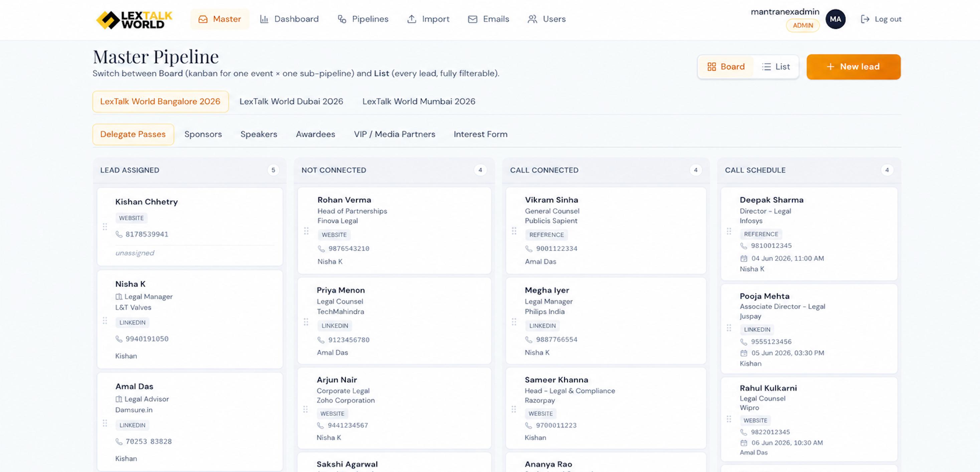980x472 pixels.
Task: Click unassigned label on Kishan Chhetry card
Action: click(135, 253)
